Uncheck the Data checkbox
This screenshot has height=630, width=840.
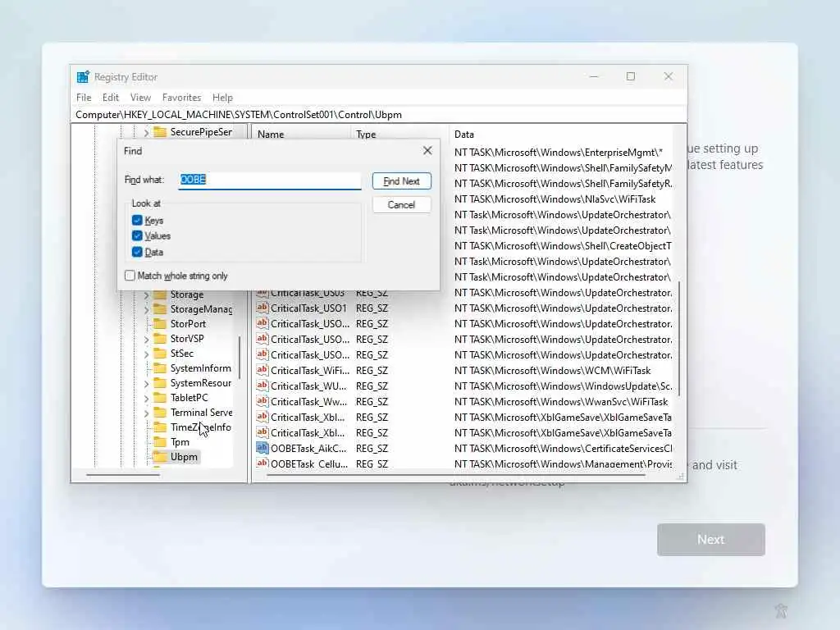click(x=137, y=252)
